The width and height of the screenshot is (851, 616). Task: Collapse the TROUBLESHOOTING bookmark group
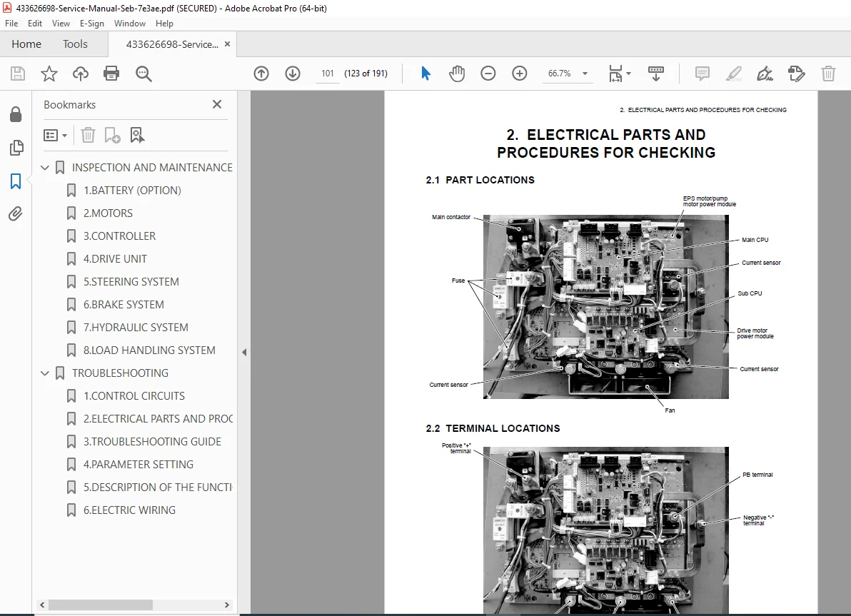point(45,373)
